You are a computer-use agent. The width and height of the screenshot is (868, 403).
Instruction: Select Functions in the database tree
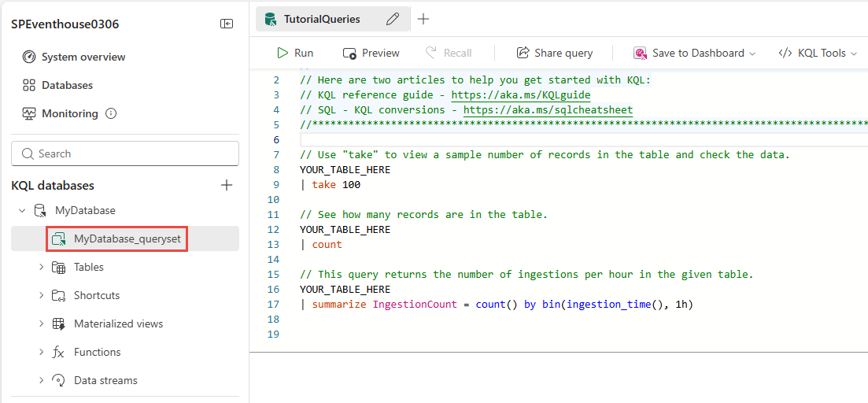click(x=98, y=352)
